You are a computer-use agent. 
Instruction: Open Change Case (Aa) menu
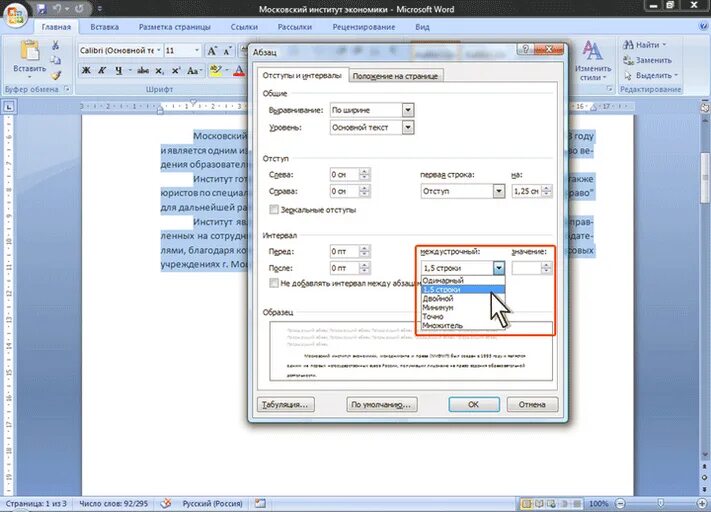[193, 70]
